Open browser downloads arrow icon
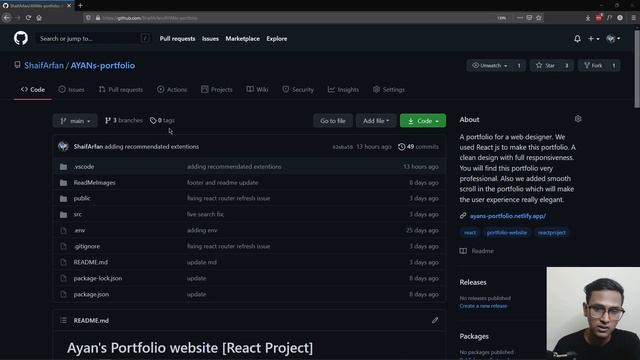 588,18
